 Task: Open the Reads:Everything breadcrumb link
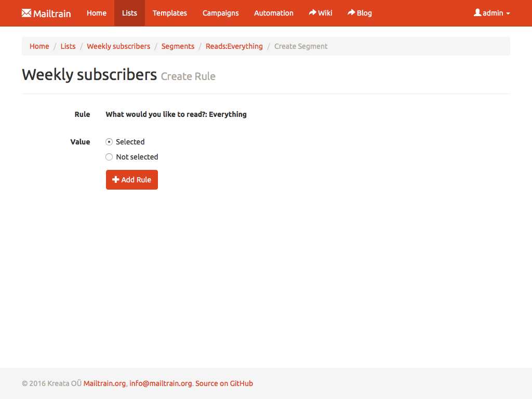coord(234,46)
